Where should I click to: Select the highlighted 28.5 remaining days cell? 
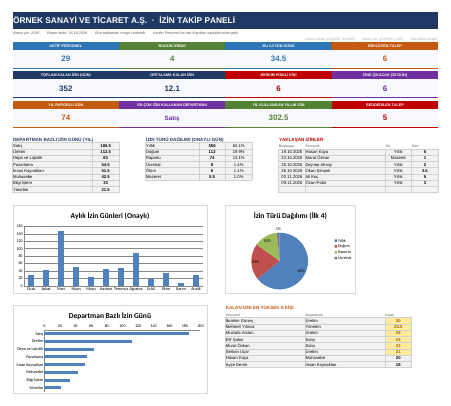pos(398,327)
